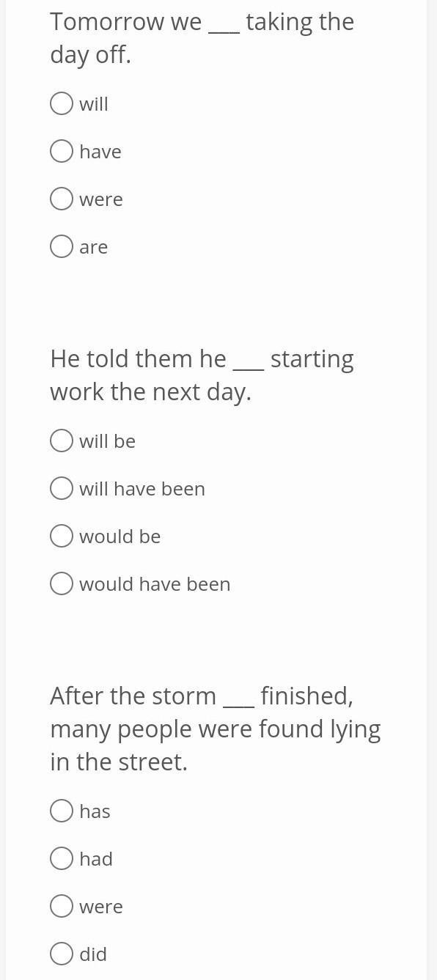
Task: Click the 'Tomorrow we ___ taking' question text
Action: (x=202, y=38)
